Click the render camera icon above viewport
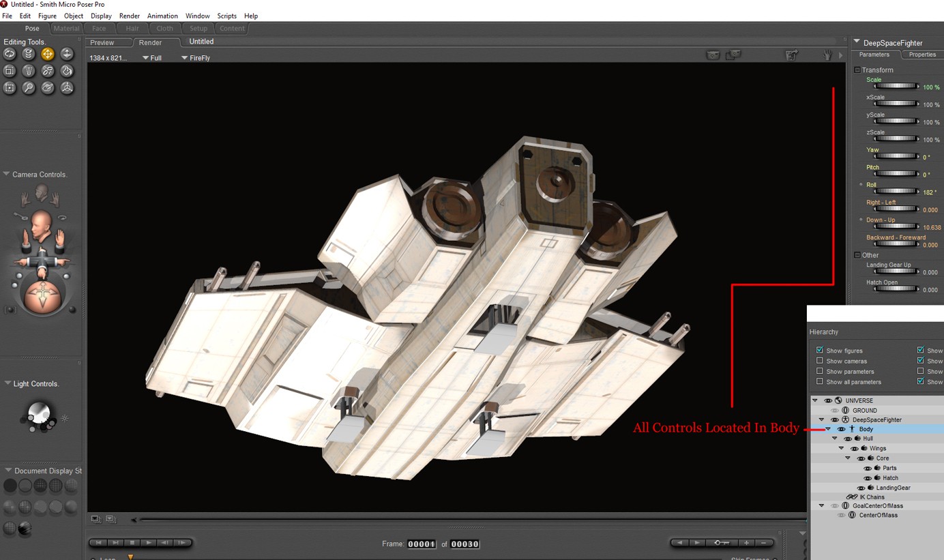 point(713,55)
